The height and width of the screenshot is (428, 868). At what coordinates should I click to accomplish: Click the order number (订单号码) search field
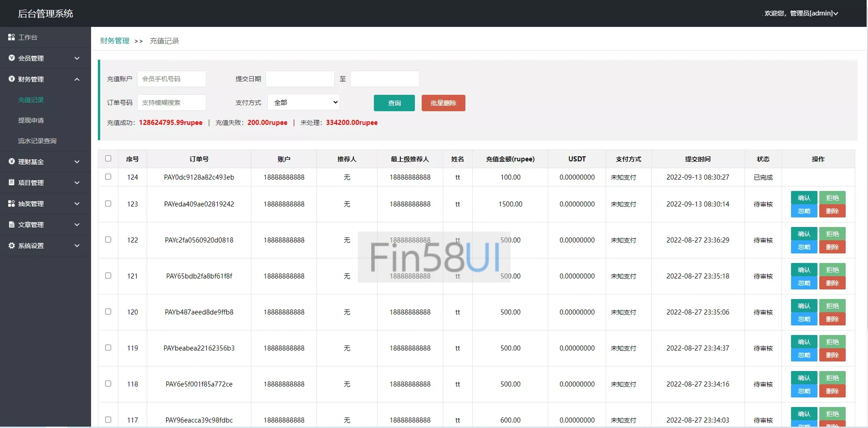pos(172,103)
